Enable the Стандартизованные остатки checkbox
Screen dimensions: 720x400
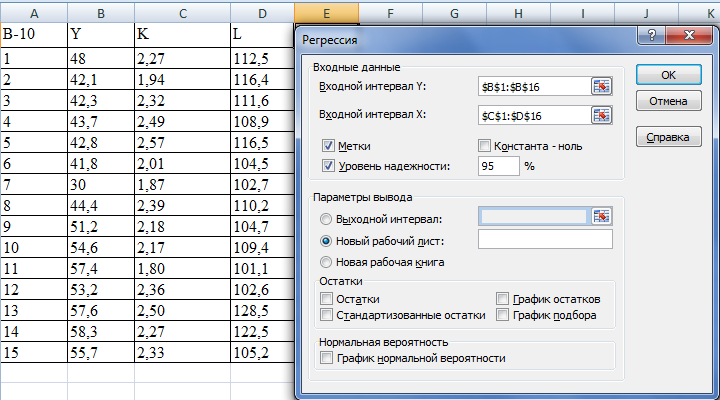pos(326,315)
